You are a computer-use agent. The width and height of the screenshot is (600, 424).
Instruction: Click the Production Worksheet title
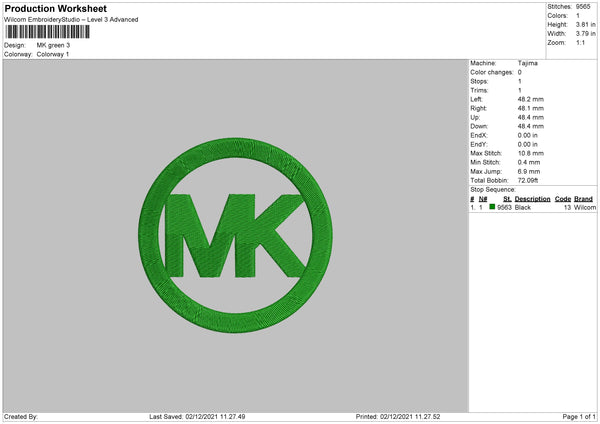pos(55,8)
